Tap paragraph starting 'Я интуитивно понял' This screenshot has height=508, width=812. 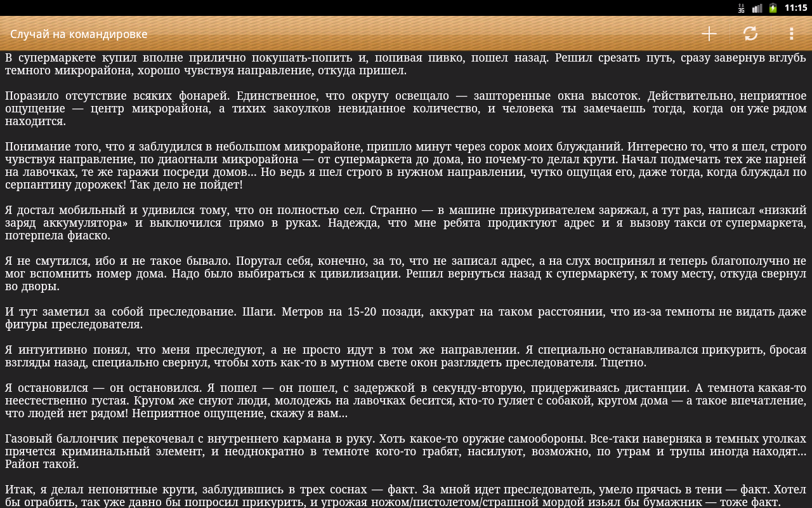pos(406,356)
